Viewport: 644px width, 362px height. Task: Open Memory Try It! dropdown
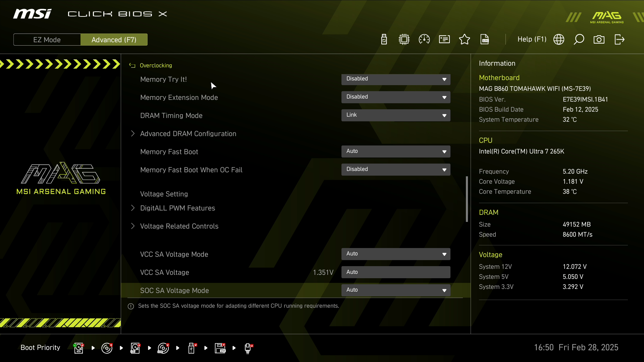[x=396, y=79]
